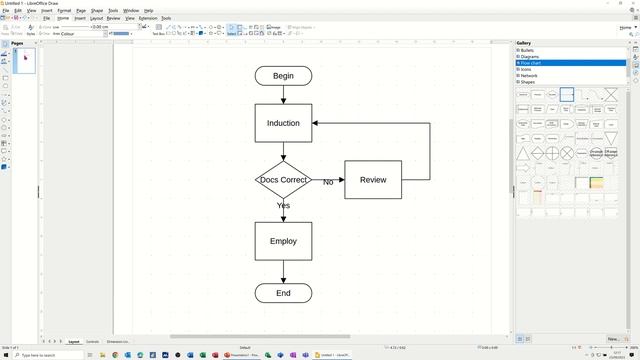Select the diamond-in-square sort shape in gallery
The image size is (640, 360).
pos(538,153)
